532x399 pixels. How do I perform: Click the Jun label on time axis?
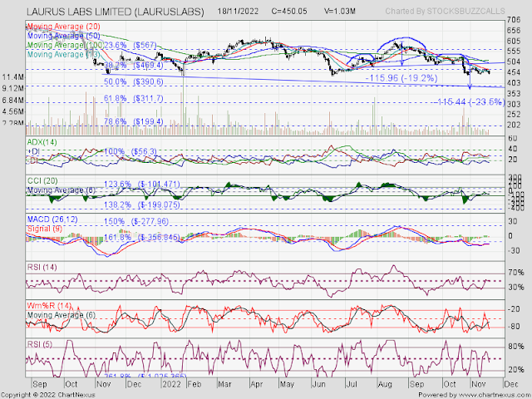tap(318, 384)
